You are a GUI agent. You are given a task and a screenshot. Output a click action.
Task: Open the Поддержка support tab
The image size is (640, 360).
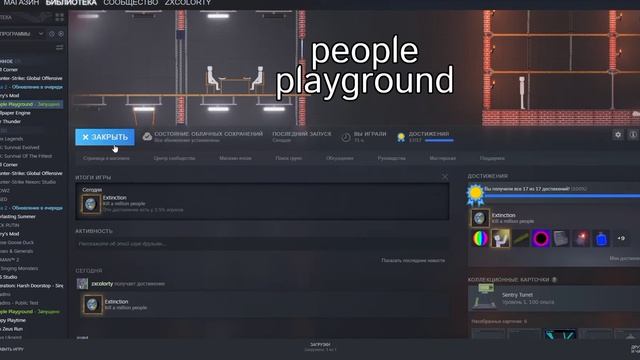pyautogui.click(x=492, y=158)
